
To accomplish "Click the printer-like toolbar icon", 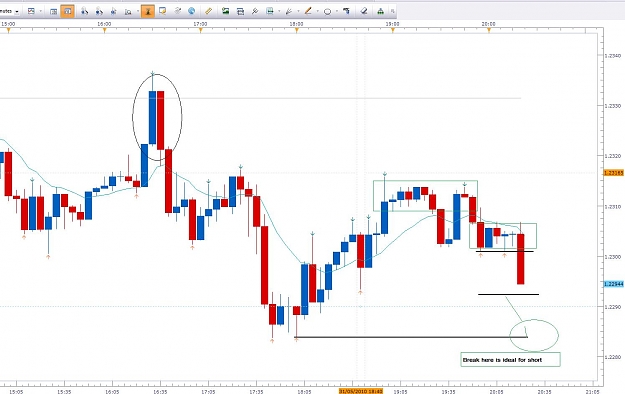I will [x=240, y=11].
